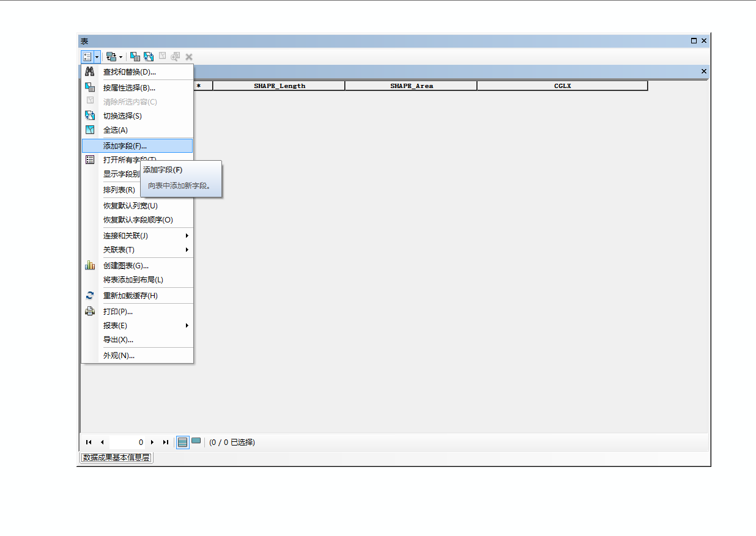
Task: Expand the 关联表(T) submenu
Action: point(138,249)
